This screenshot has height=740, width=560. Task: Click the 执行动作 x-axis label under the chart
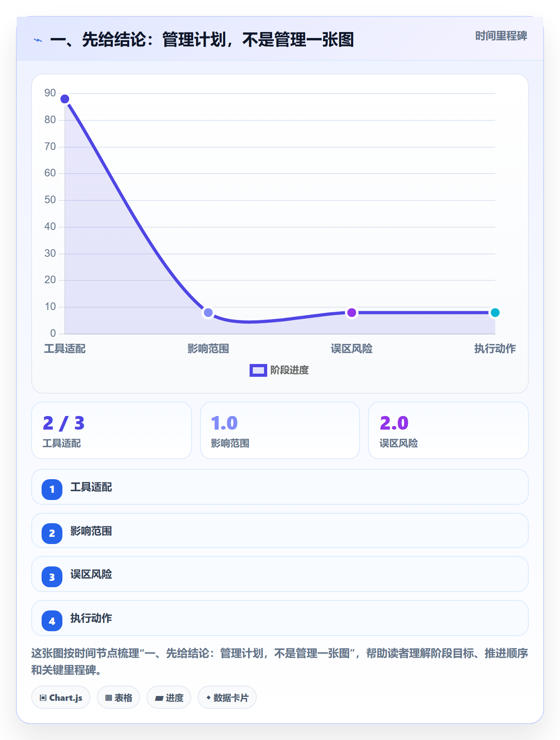(495, 349)
